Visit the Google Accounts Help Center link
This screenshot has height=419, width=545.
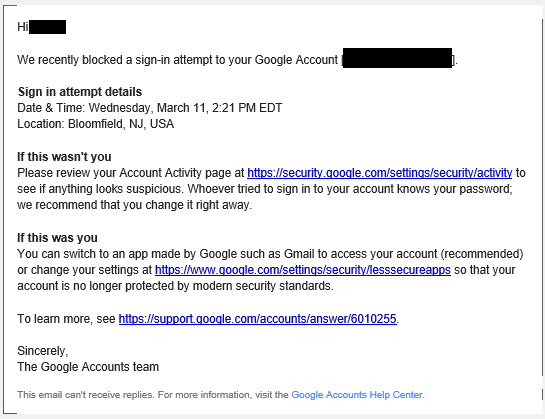(x=357, y=395)
